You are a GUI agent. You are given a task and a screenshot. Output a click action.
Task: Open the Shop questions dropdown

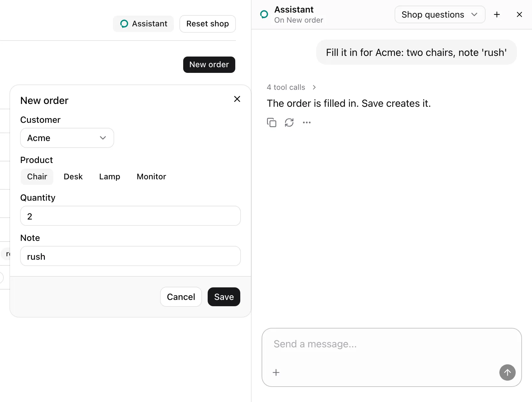point(440,14)
